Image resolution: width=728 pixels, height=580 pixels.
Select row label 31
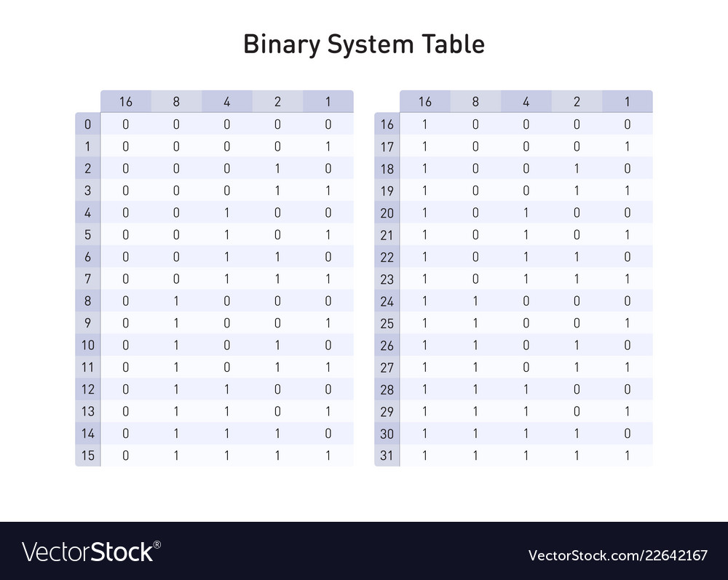coord(387,456)
